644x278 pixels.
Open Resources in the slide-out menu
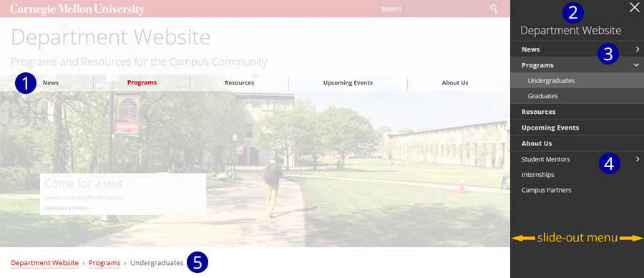pyautogui.click(x=538, y=112)
